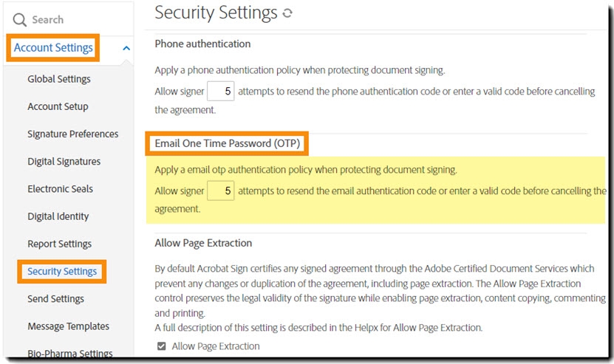Refresh Security Settings with the reload icon

tap(287, 13)
